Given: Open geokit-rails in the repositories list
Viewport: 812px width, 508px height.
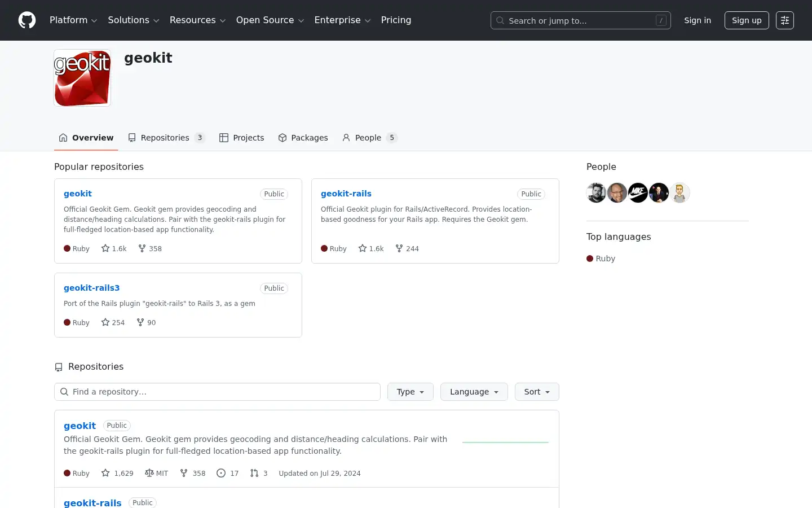Looking at the screenshot, I should (x=92, y=503).
